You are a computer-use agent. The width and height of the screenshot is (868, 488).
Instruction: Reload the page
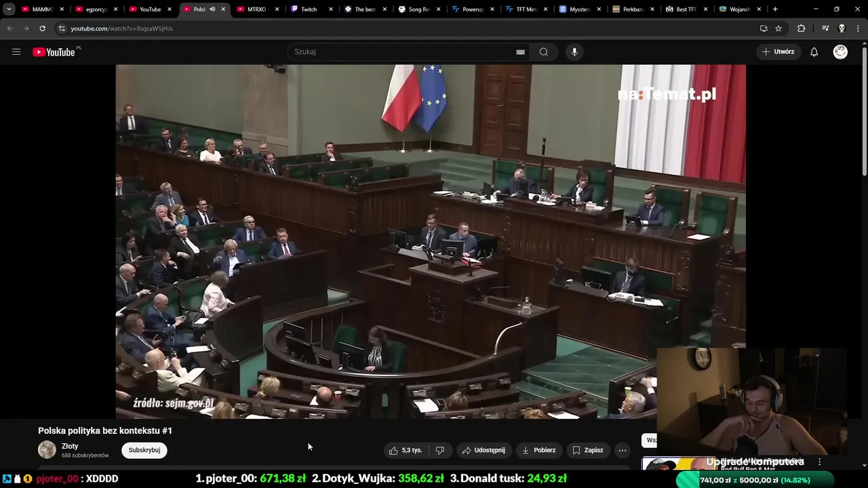pos(42,28)
